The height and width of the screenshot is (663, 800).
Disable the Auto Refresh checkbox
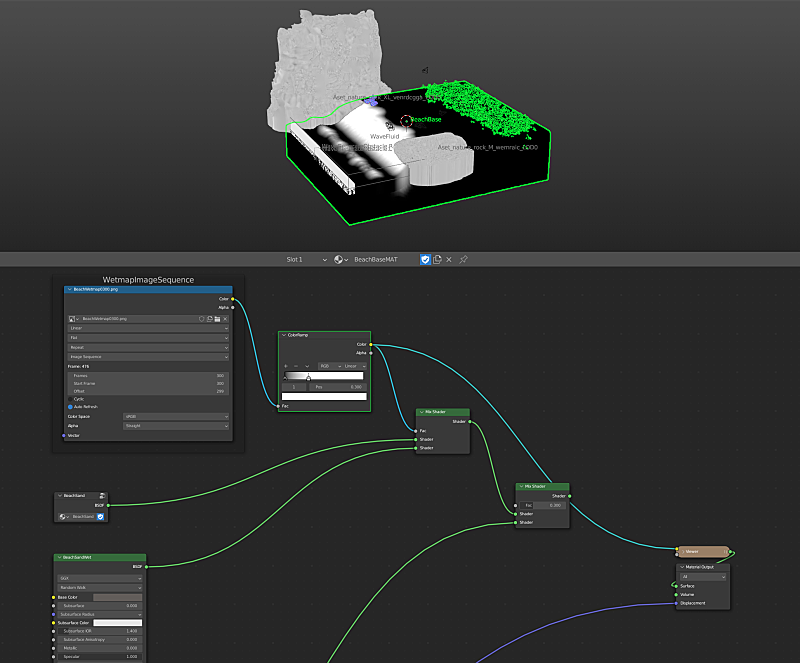pos(70,407)
